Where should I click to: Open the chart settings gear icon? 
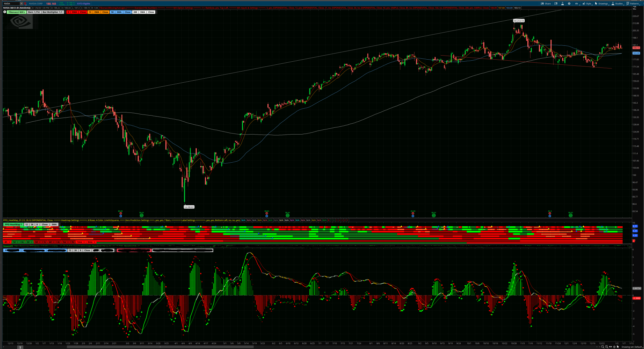(x=569, y=4)
